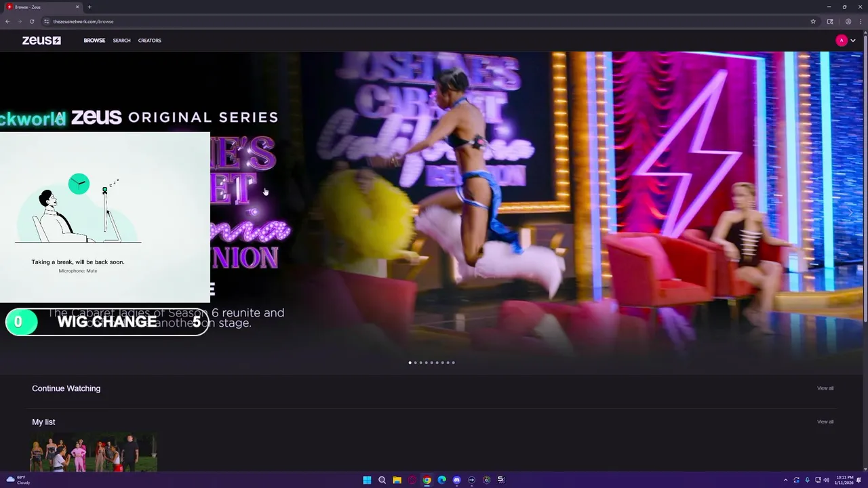Image resolution: width=868 pixels, height=488 pixels.
Task: Open the Opera GX icon on the taskbar
Action: (x=412, y=480)
